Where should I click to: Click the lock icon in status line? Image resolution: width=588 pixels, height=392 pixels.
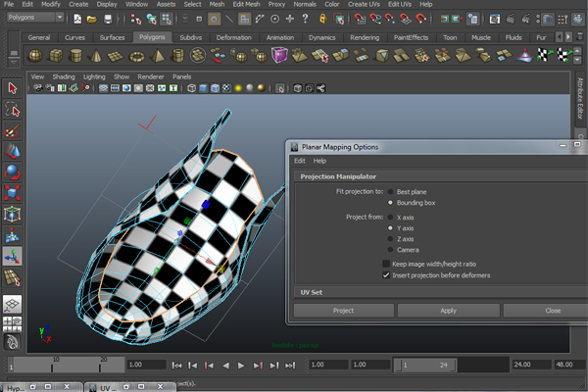[x=322, y=19]
